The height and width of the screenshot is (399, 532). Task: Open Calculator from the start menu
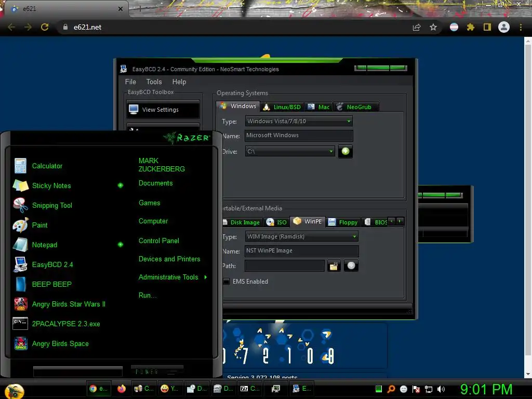pos(47,166)
